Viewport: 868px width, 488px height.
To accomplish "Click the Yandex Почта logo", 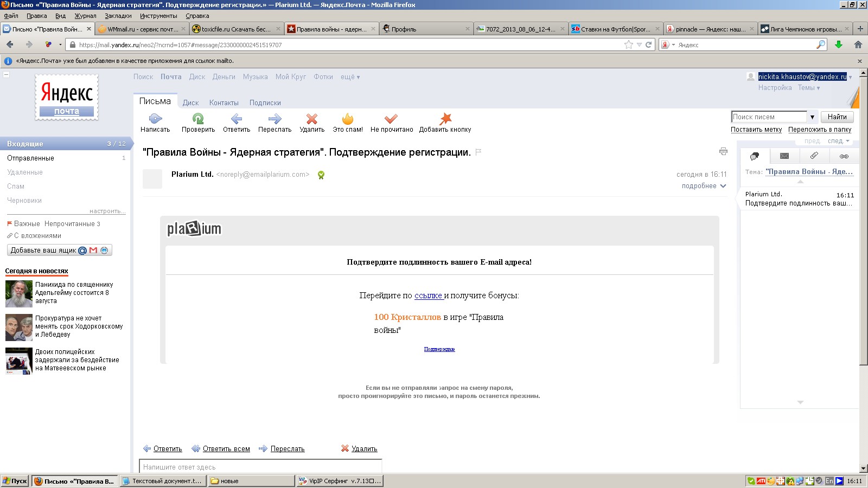I will [x=67, y=98].
